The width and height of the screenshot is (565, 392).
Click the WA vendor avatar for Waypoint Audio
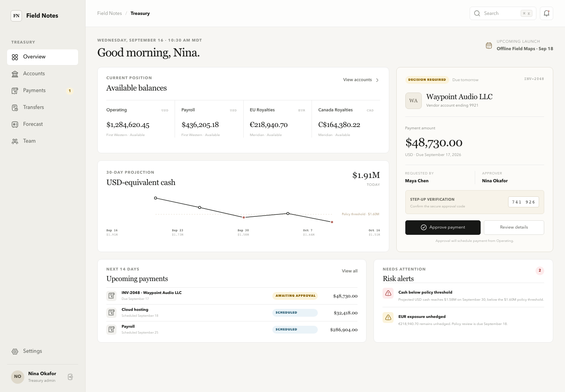point(414,101)
